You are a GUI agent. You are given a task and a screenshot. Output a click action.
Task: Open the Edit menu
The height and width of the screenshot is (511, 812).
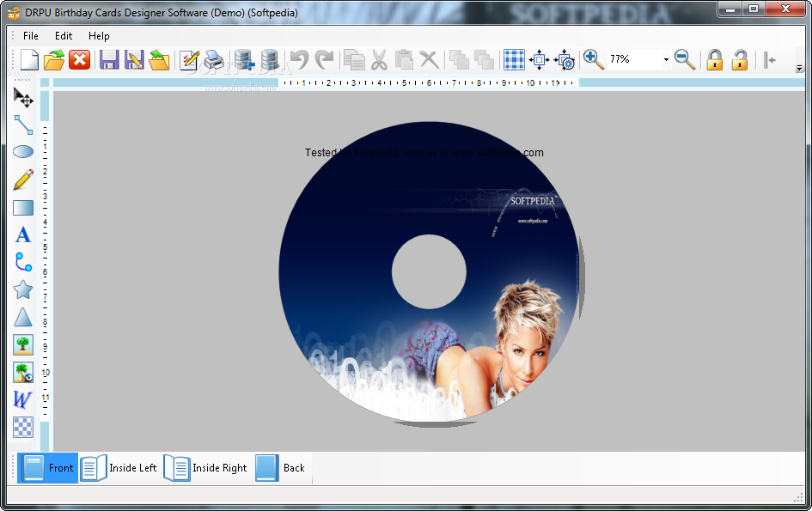[x=64, y=36]
